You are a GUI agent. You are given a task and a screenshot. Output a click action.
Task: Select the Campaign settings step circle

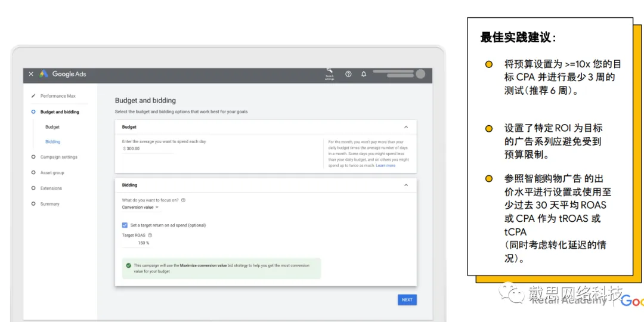click(x=33, y=157)
